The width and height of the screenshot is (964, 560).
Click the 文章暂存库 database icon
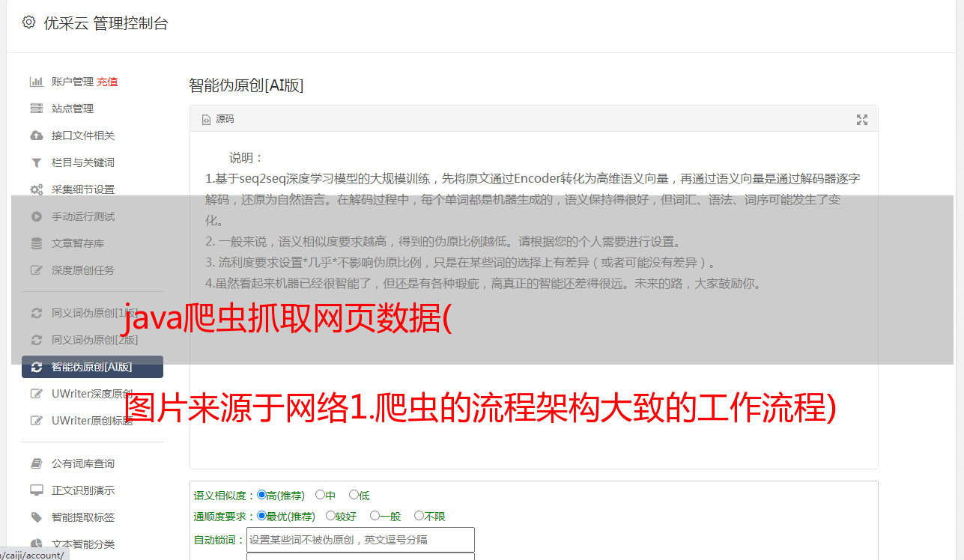point(36,243)
